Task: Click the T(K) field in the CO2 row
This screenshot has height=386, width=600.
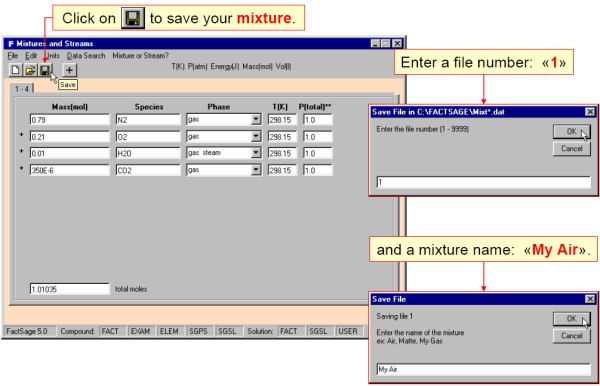Action: pyautogui.click(x=282, y=170)
